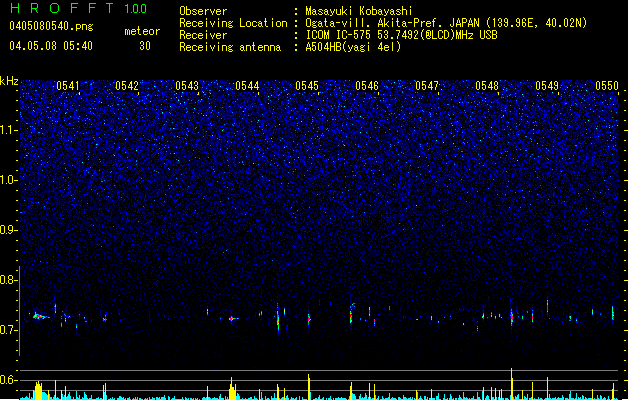The width and height of the screenshot is (629, 400).
Task: Click the ICOM IC-575 receiver text
Action: (x=401, y=35)
